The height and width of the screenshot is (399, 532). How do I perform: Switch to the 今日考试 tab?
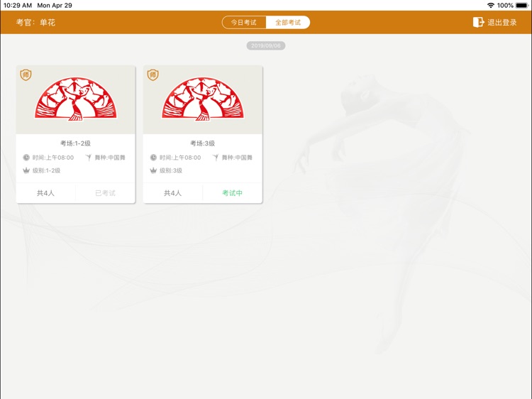click(x=244, y=23)
